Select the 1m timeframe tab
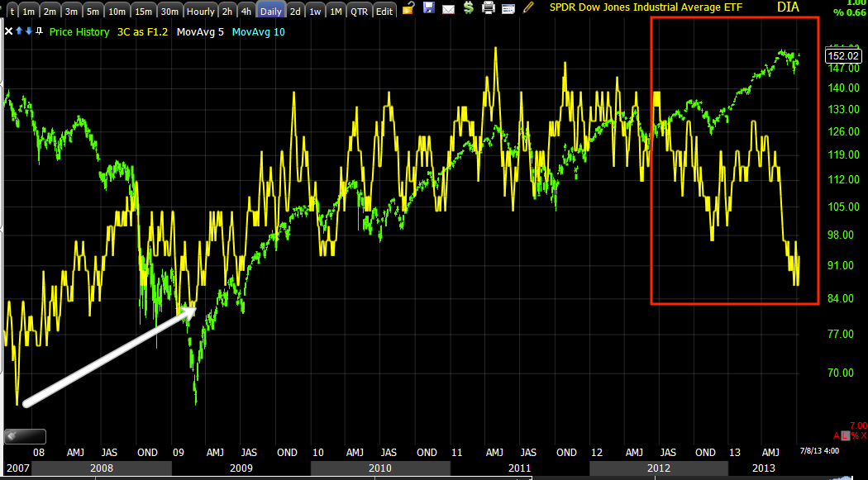Viewport: 868px width, 480px height. tap(29, 11)
